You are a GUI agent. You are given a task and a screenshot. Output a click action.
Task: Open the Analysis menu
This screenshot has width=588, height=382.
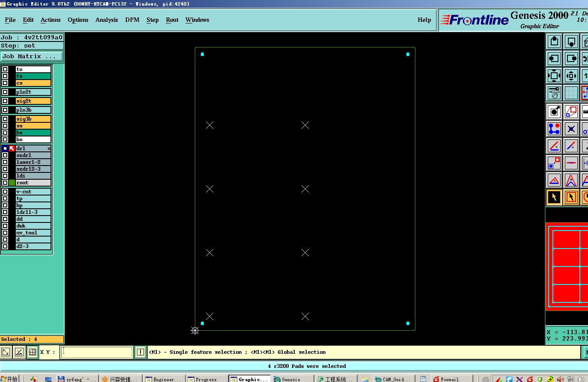(x=107, y=20)
